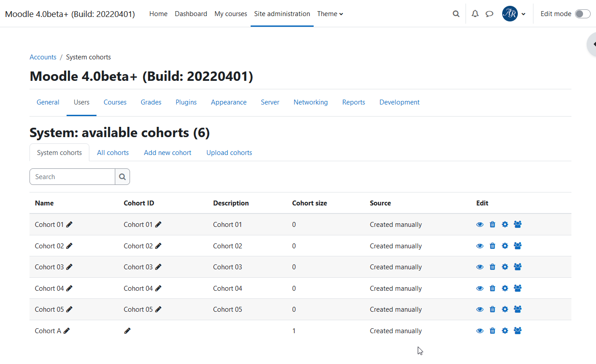Edit name pencil for Cohort 01
Screen dimensions: 596x364
coord(69,225)
